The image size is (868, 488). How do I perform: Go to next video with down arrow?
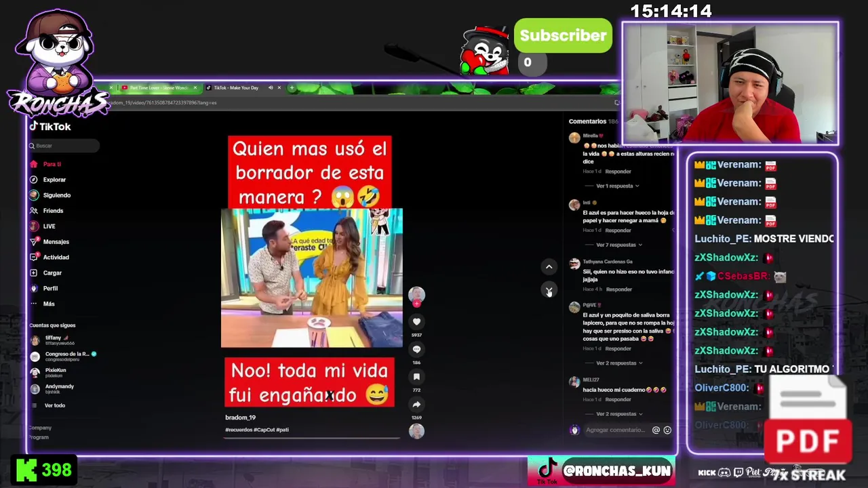point(549,291)
